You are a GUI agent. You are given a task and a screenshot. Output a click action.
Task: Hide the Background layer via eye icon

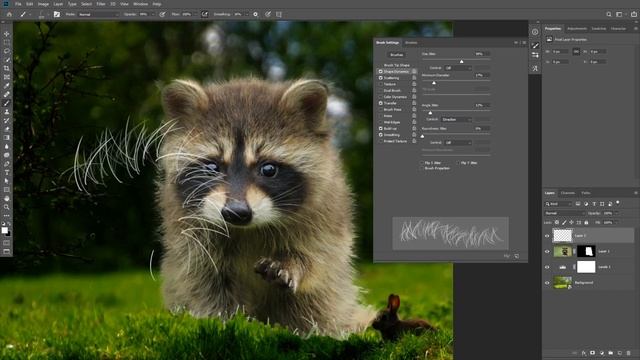click(547, 282)
